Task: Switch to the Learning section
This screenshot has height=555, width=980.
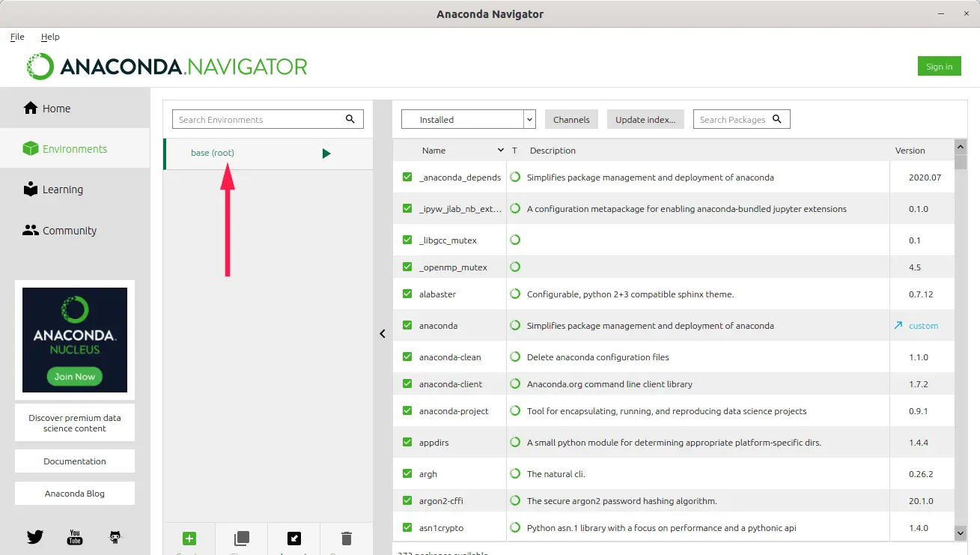Action: (53, 189)
